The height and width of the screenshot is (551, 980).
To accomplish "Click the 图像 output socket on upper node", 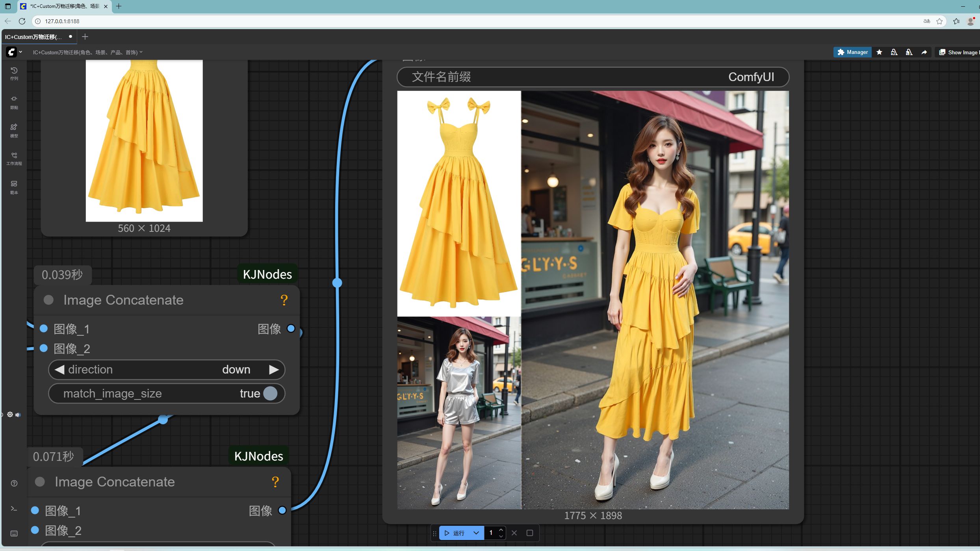I will pyautogui.click(x=291, y=328).
